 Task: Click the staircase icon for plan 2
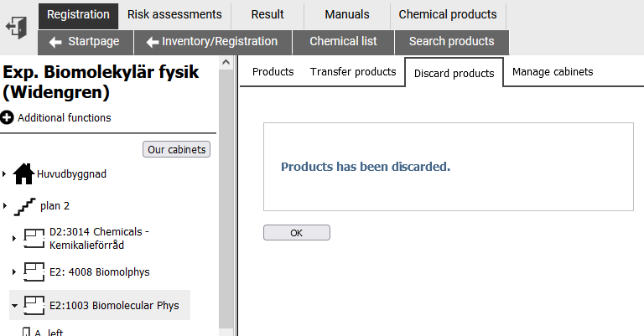click(24, 206)
